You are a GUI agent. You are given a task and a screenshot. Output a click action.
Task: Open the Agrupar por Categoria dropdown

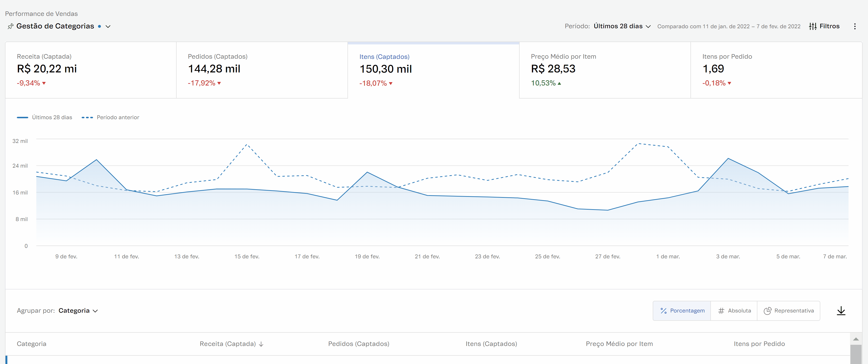(78, 311)
